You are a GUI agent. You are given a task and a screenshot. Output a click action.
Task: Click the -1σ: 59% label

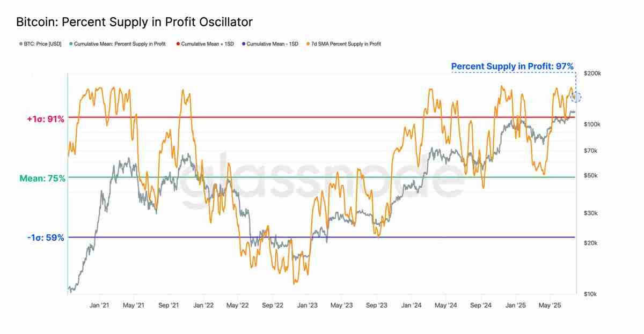coord(46,237)
